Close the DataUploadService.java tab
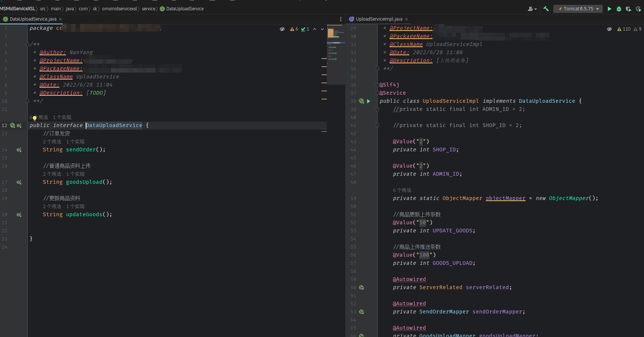644x337 pixels. pyautogui.click(x=60, y=19)
